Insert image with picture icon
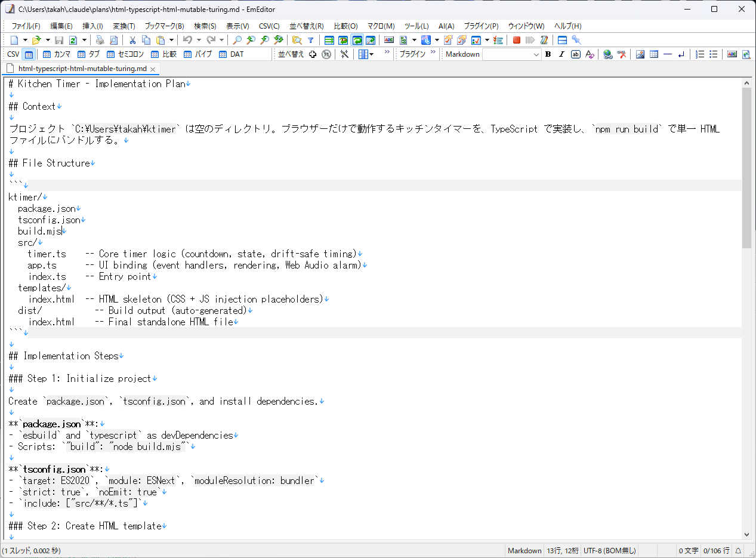This screenshot has height=558, width=756. 640,54
